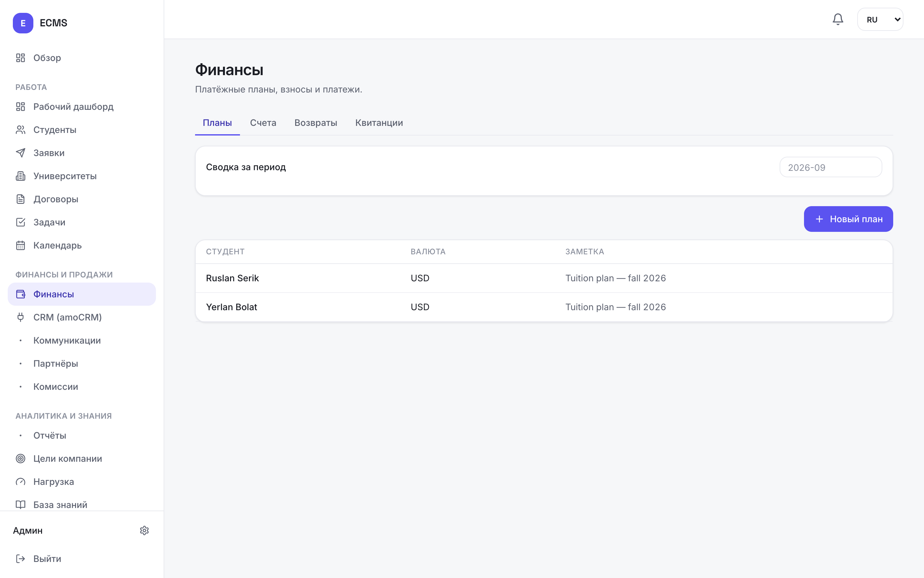Open Нагрузка page
Screen dimensions: 924x578
click(82, 482)
